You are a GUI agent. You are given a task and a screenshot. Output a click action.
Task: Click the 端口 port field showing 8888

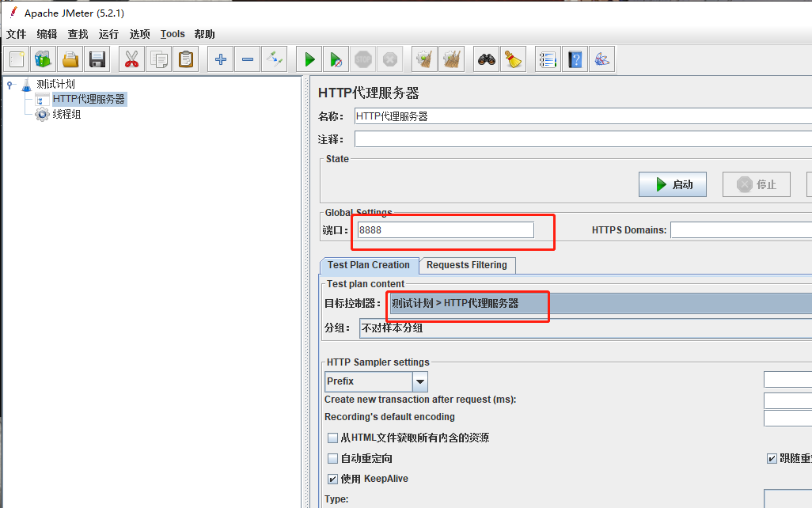[446, 230]
